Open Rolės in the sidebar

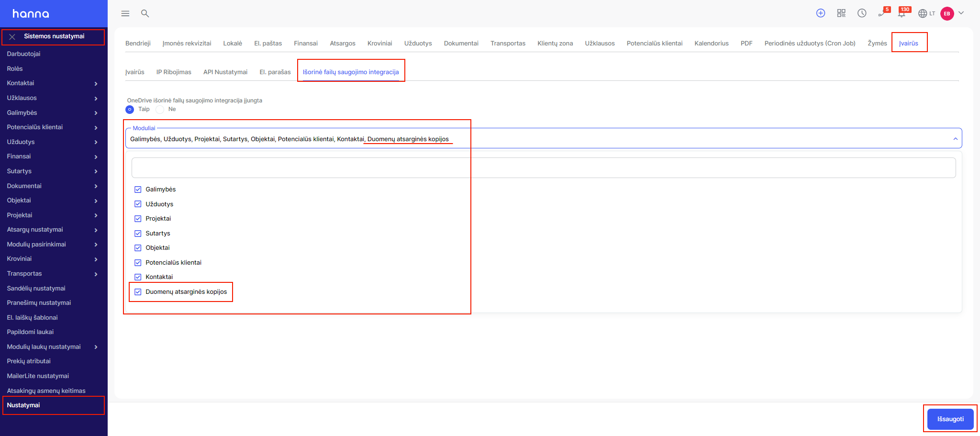pyautogui.click(x=15, y=69)
